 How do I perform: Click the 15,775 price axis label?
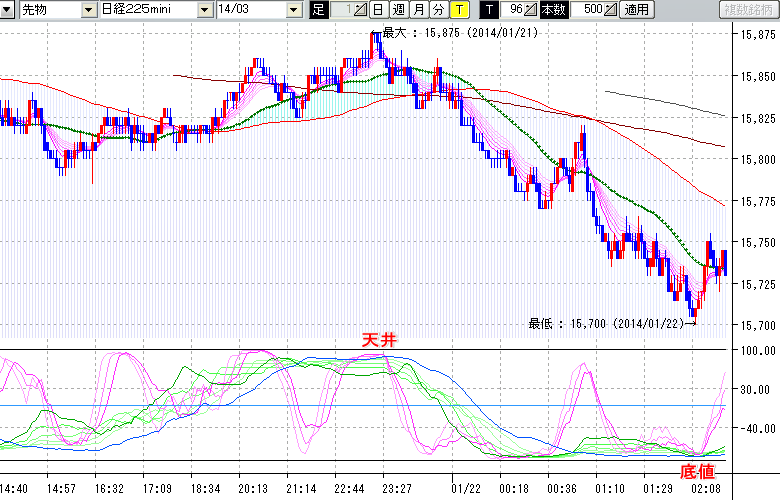(x=758, y=201)
